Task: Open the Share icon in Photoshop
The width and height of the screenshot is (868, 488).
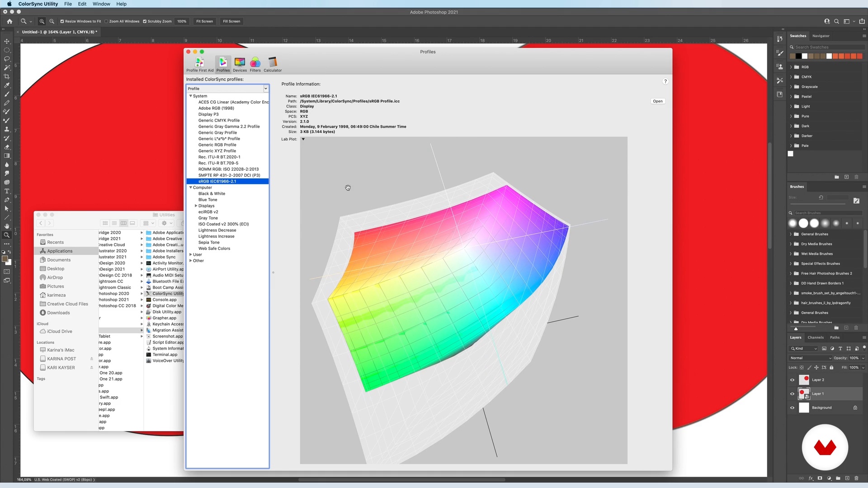Action: pyautogui.click(x=862, y=21)
